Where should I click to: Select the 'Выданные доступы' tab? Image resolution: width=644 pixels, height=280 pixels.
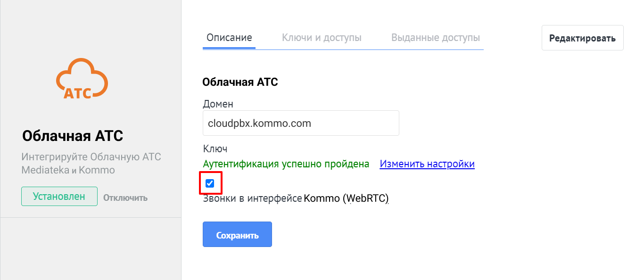436,38
